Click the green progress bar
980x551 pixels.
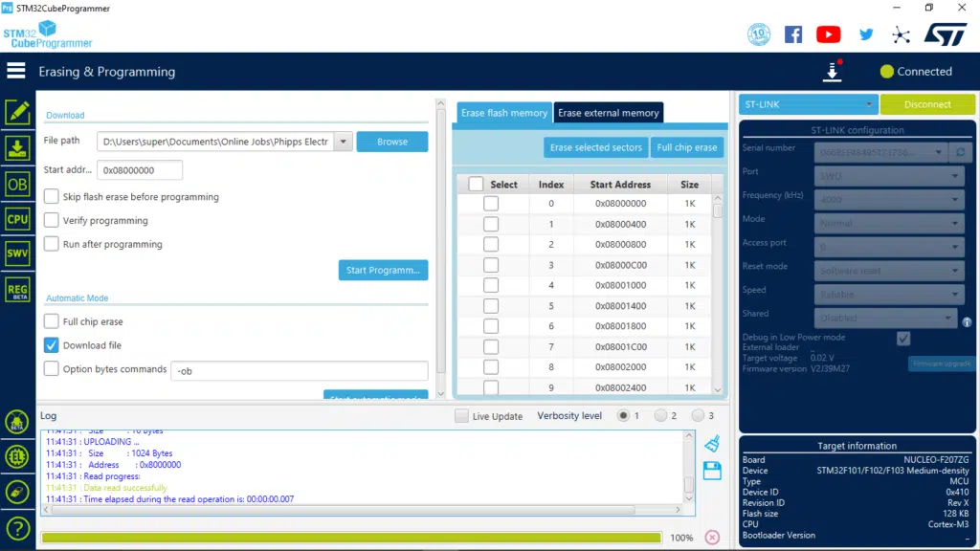(x=351, y=538)
